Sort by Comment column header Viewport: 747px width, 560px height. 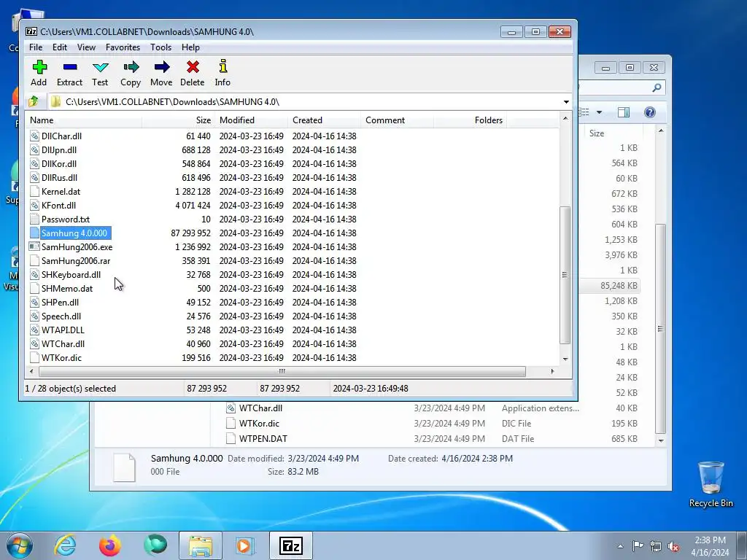(x=397, y=120)
